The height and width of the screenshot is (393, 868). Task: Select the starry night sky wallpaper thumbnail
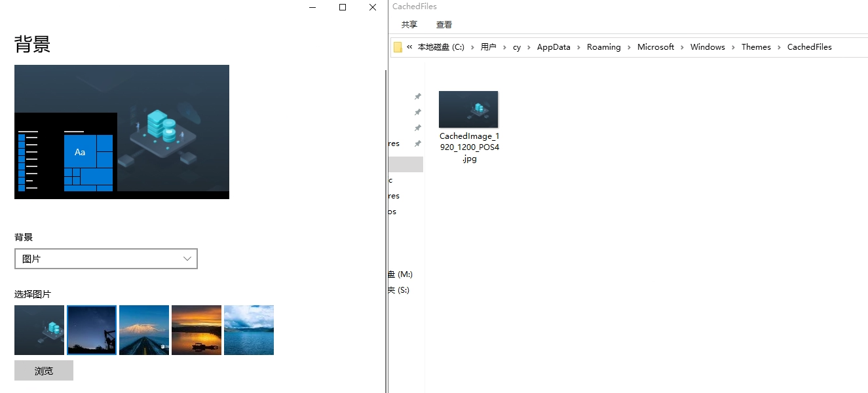coord(92,330)
